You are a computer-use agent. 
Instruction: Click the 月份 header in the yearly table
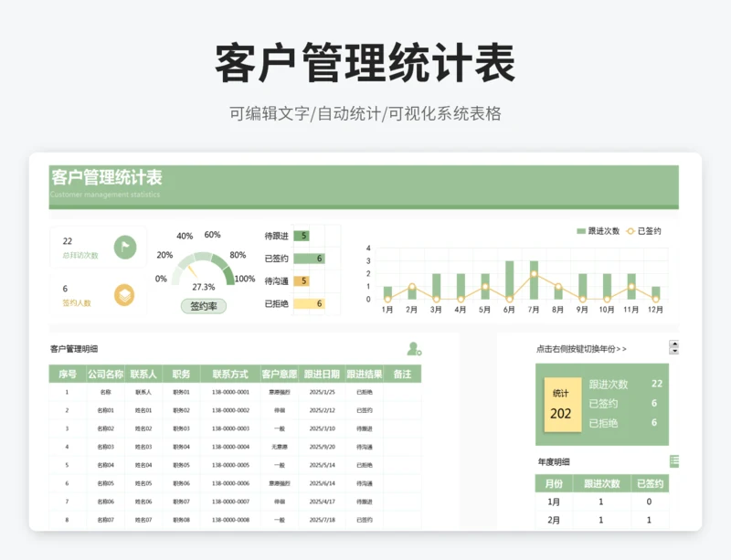(x=554, y=483)
